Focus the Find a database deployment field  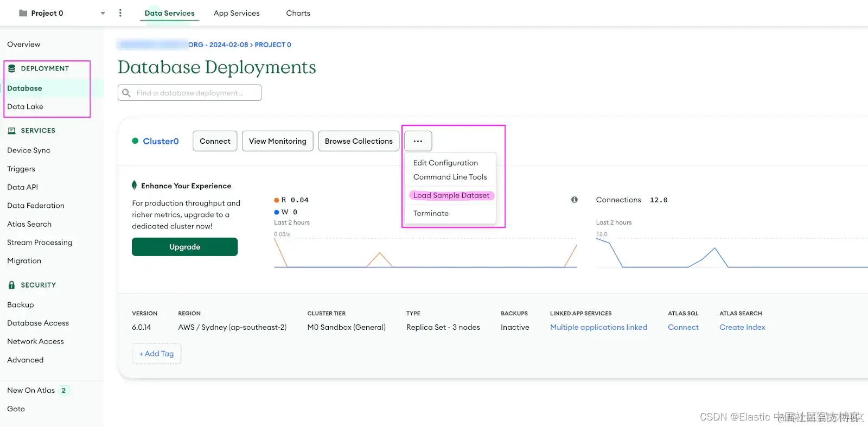pyautogui.click(x=189, y=93)
